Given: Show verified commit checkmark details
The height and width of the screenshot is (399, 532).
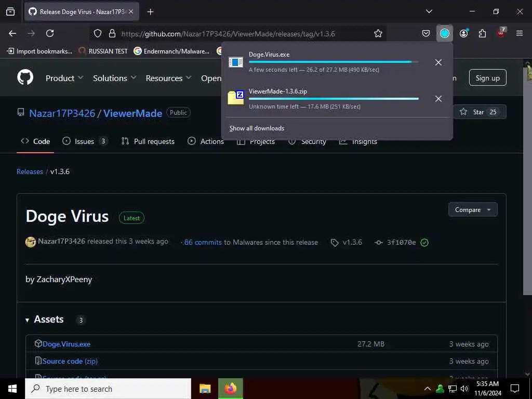Looking at the screenshot, I should point(424,242).
